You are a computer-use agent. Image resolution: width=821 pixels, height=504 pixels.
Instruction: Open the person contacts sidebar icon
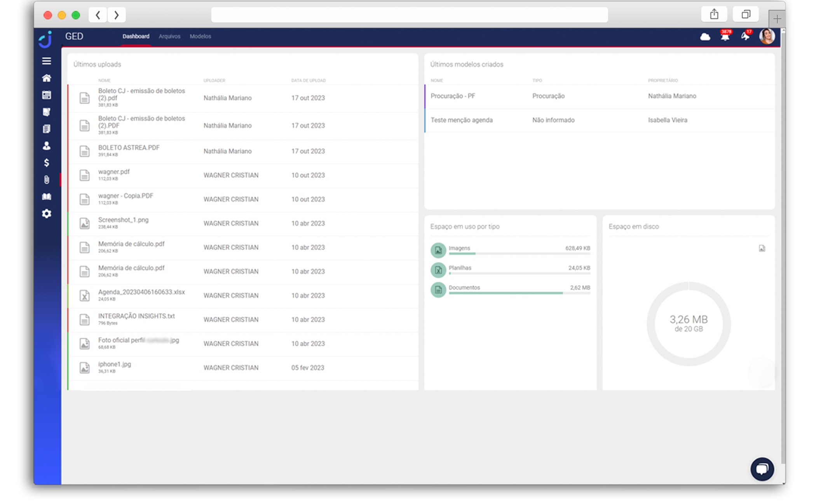46,146
